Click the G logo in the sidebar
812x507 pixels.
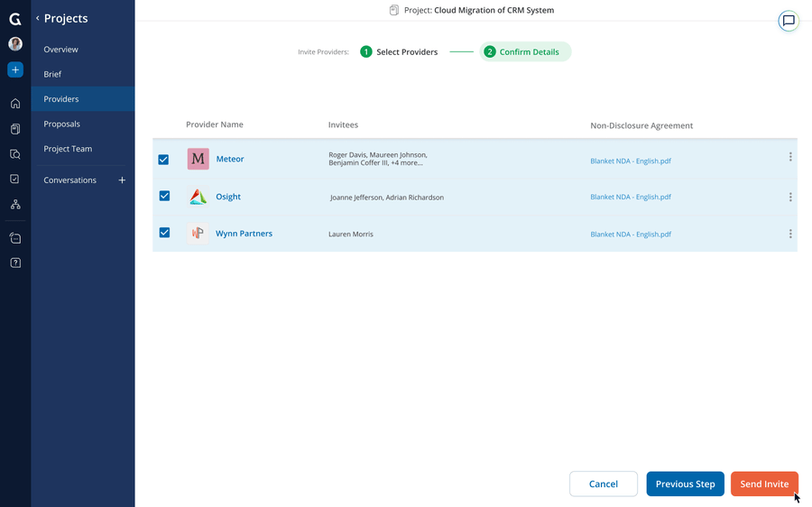[15, 19]
